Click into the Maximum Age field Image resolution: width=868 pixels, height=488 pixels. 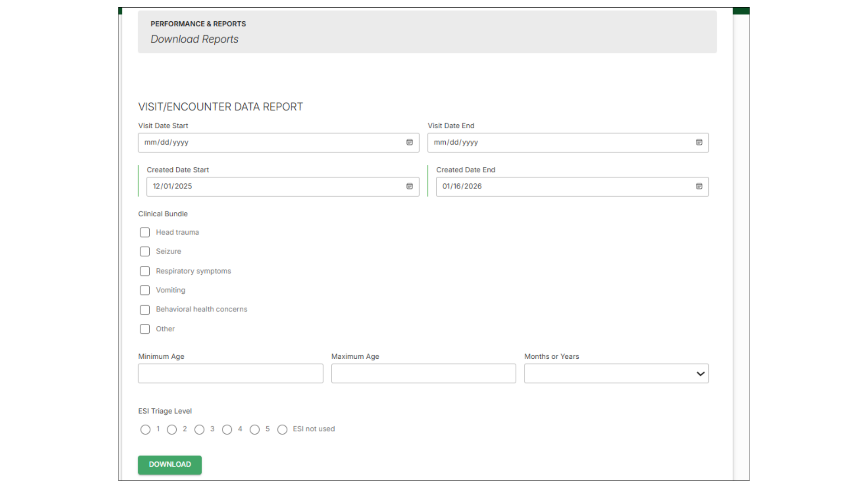pos(423,374)
